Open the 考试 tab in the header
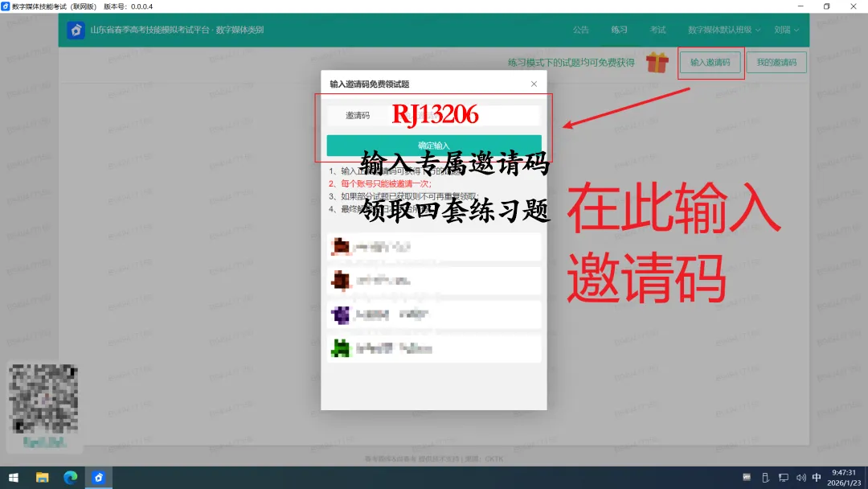868x489 pixels. click(x=657, y=30)
